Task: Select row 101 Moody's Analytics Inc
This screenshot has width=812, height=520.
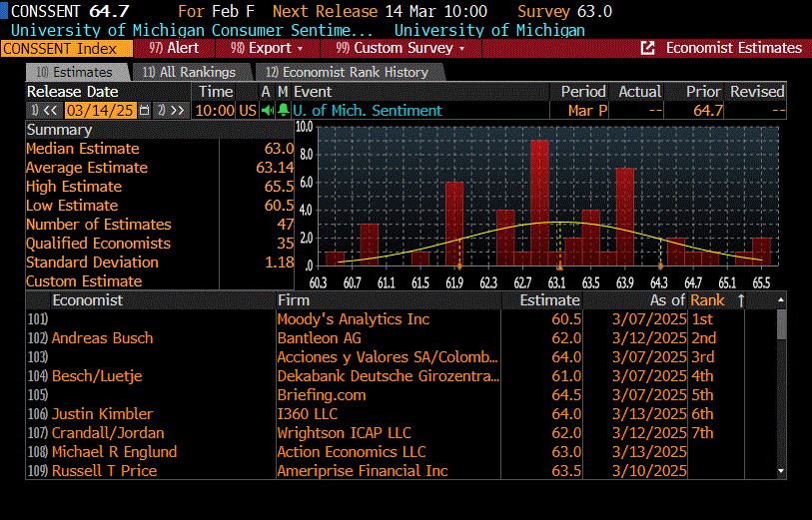Action: point(402,319)
